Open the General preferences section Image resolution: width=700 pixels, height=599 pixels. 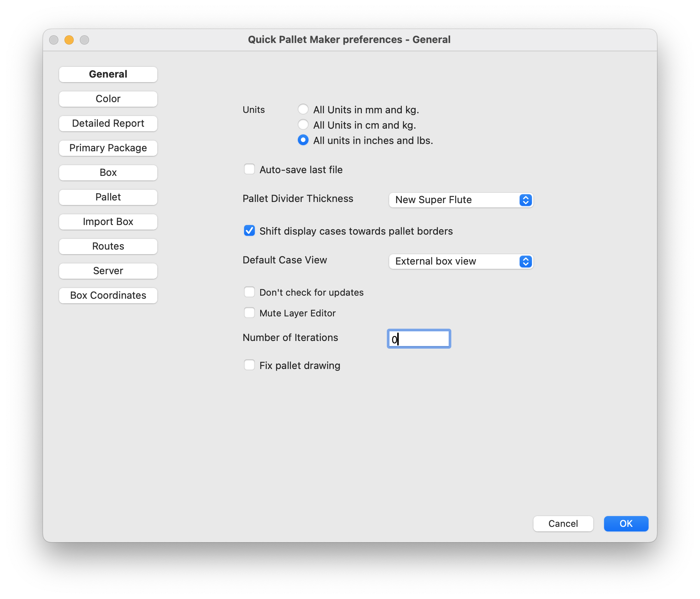pos(108,74)
